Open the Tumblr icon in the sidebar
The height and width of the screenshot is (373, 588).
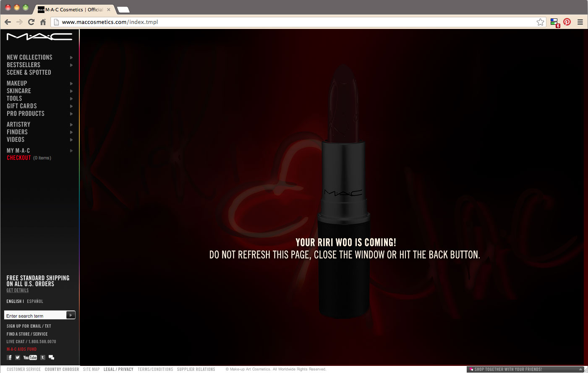[x=43, y=357]
